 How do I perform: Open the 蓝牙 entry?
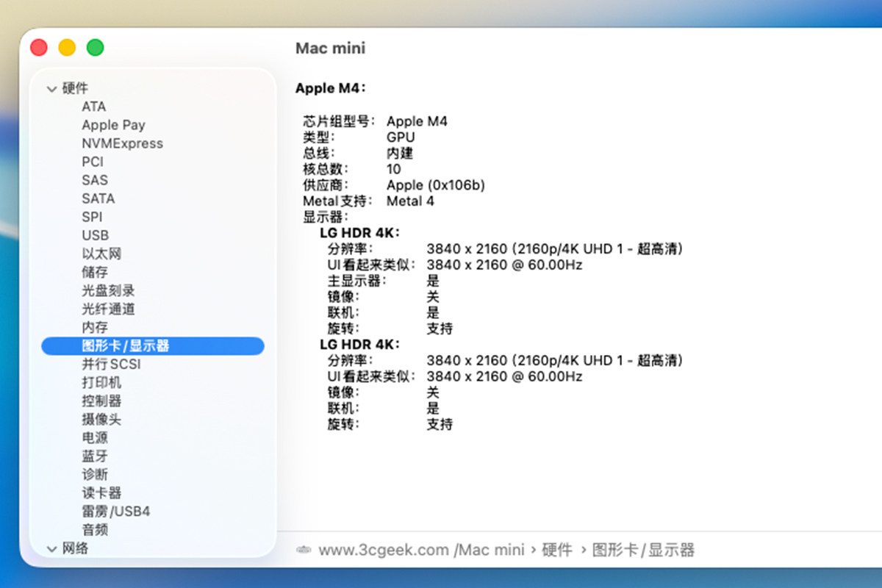(x=95, y=456)
